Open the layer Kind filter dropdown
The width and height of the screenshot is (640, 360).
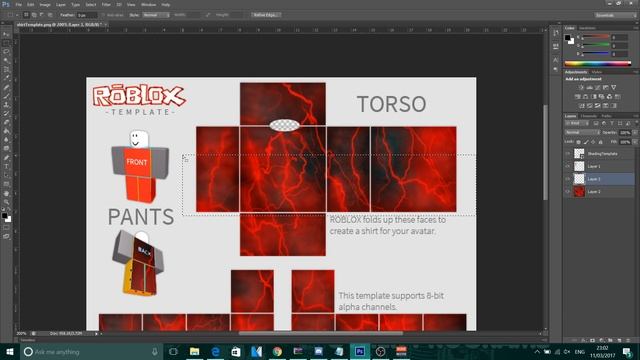click(577, 123)
